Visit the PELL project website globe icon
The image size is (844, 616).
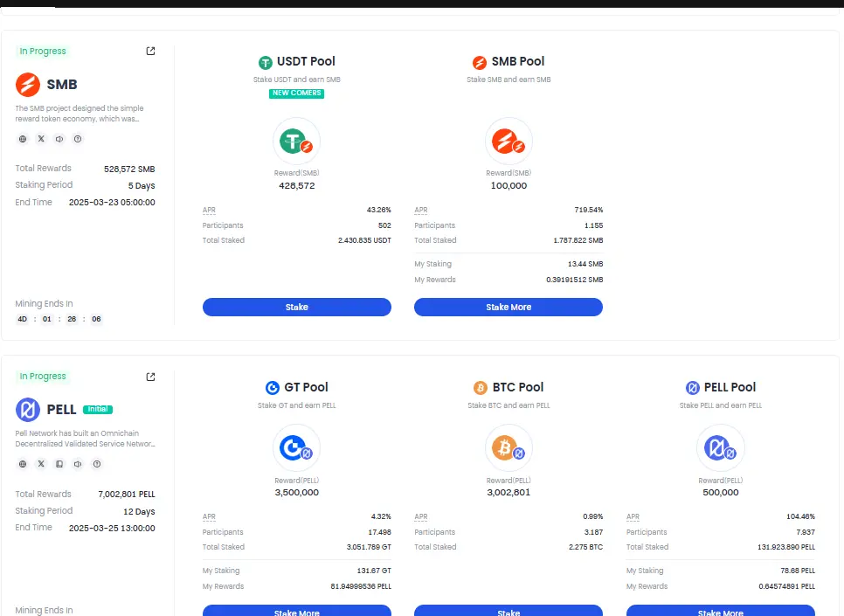[x=23, y=464]
